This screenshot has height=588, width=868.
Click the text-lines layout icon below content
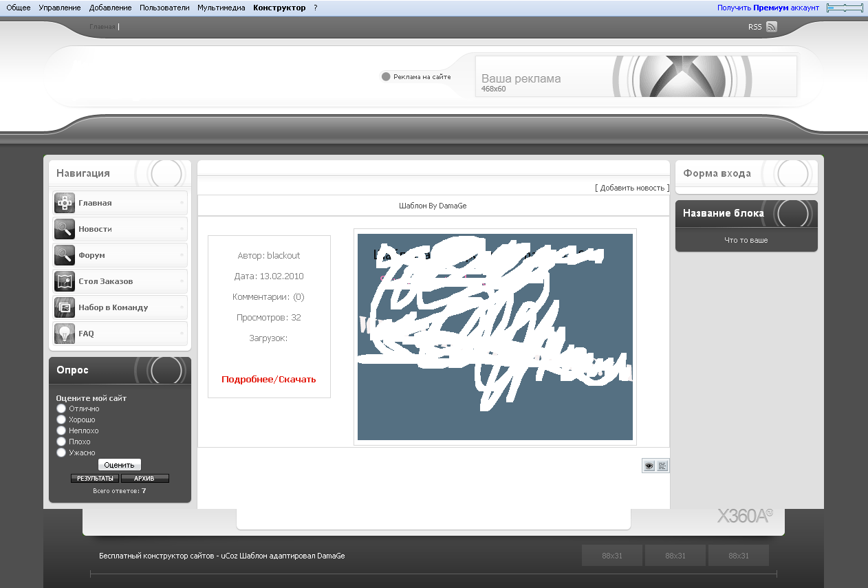click(662, 466)
